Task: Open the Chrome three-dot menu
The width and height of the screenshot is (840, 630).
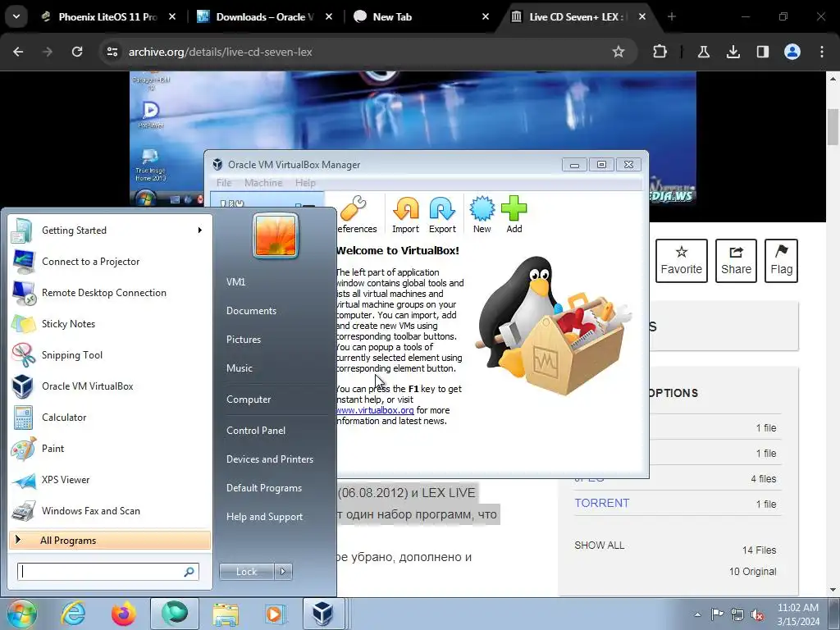Action: pyautogui.click(x=822, y=52)
